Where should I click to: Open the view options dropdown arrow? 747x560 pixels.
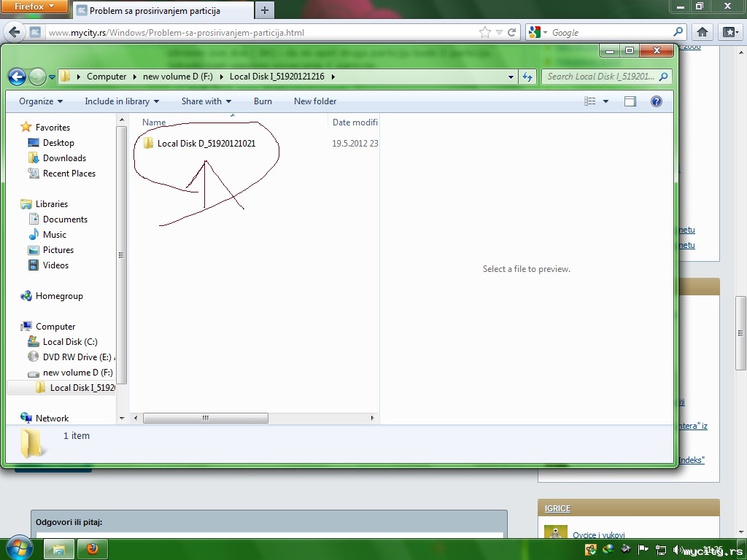606,101
